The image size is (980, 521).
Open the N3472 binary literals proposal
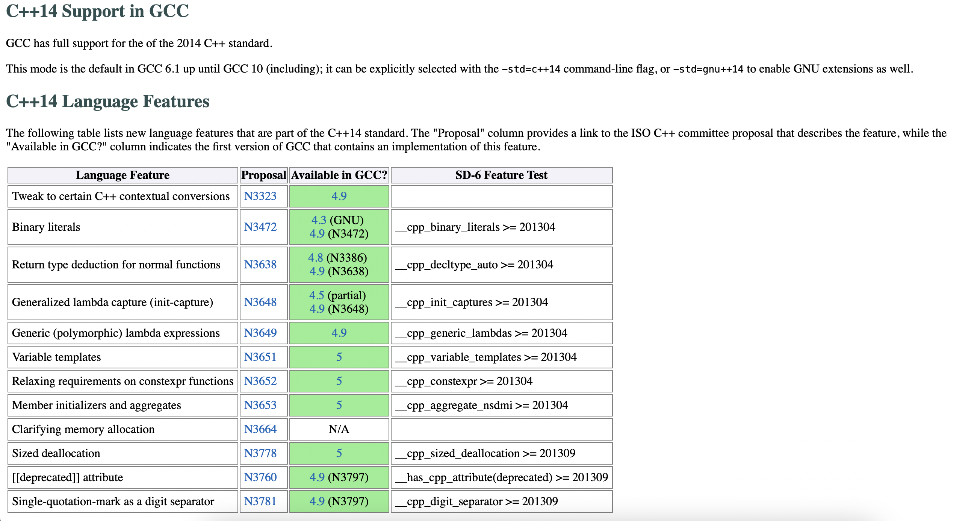pyautogui.click(x=260, y=227)
